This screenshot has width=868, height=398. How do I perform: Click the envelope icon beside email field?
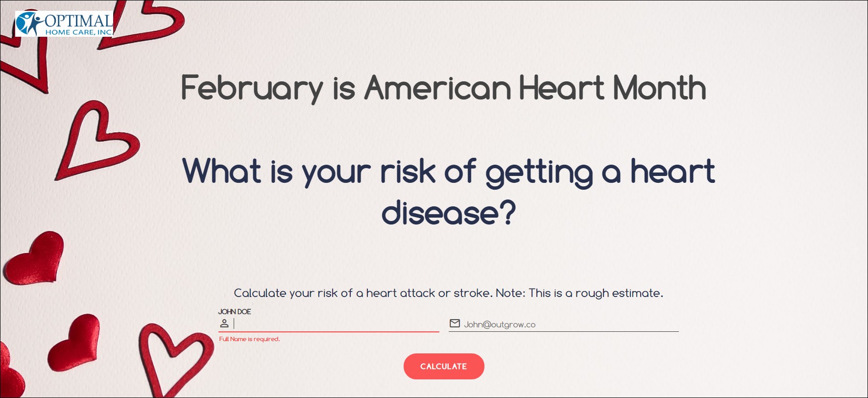[455, 323]
